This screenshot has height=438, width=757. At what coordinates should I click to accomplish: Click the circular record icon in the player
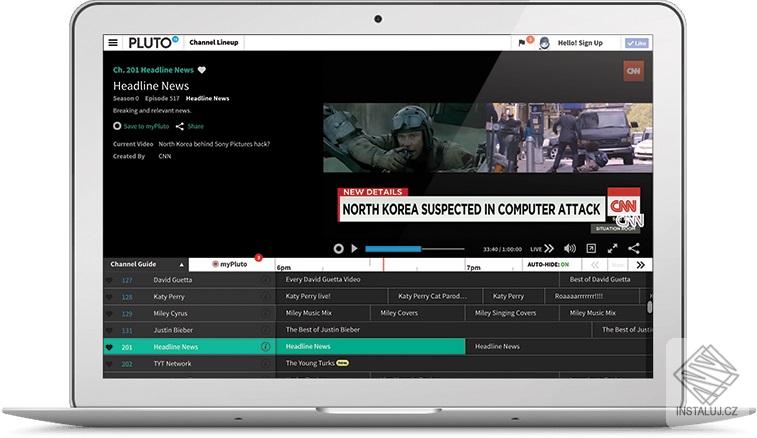point(338,248)
